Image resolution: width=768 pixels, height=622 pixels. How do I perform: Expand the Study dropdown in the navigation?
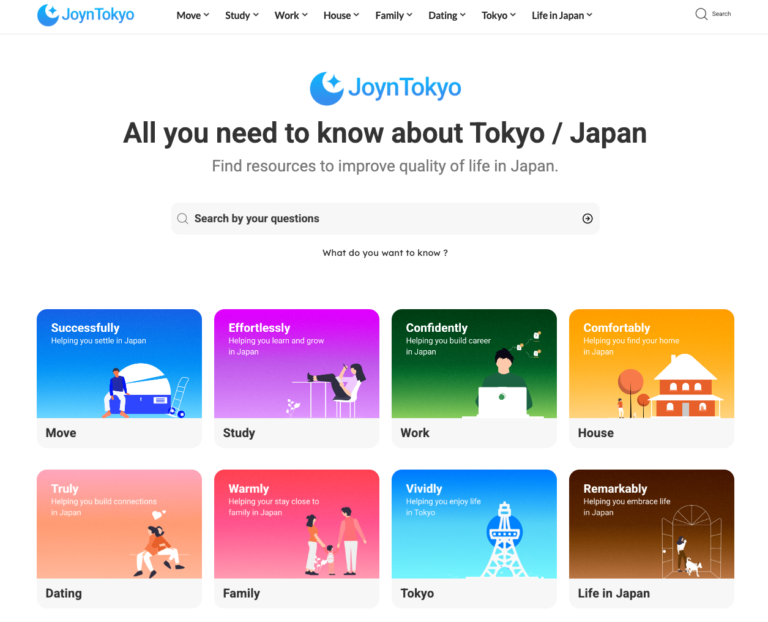click(x=241, y=15)
